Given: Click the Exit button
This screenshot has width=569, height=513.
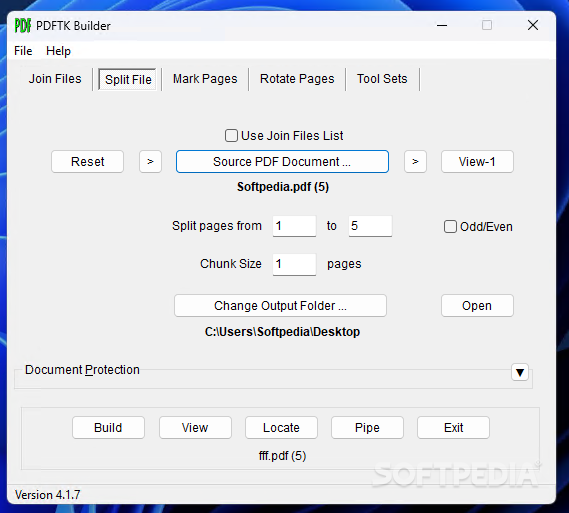Looking at the screenshot, I should pos(453,427).
